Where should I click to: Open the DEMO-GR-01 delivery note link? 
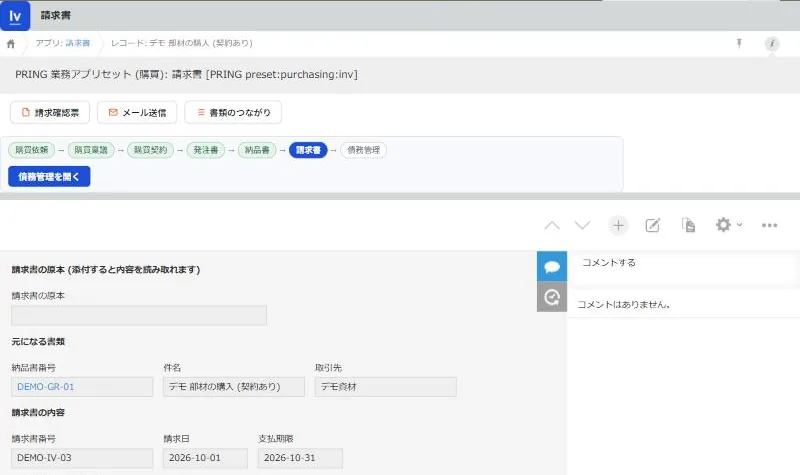(x=45, y=387)
